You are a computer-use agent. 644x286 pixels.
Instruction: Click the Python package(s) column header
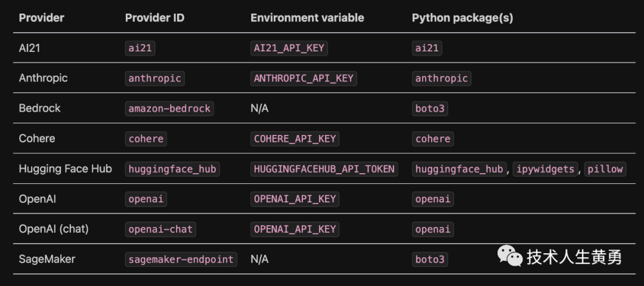[462, 17]
